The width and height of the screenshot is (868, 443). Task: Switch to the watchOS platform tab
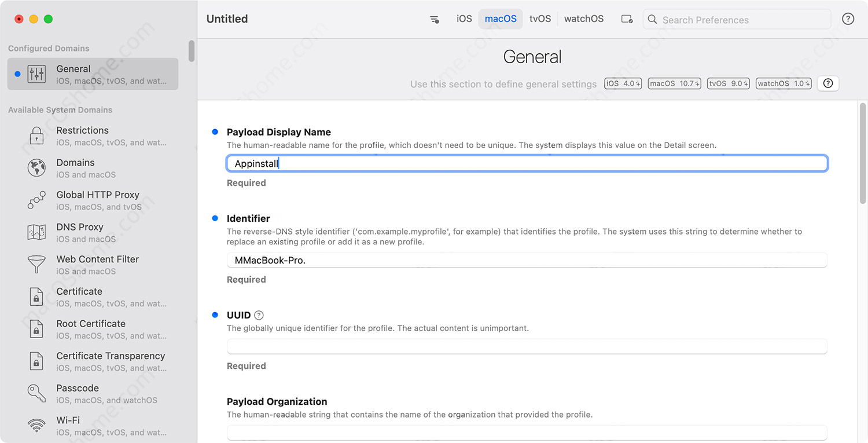[x=583, y=19]
